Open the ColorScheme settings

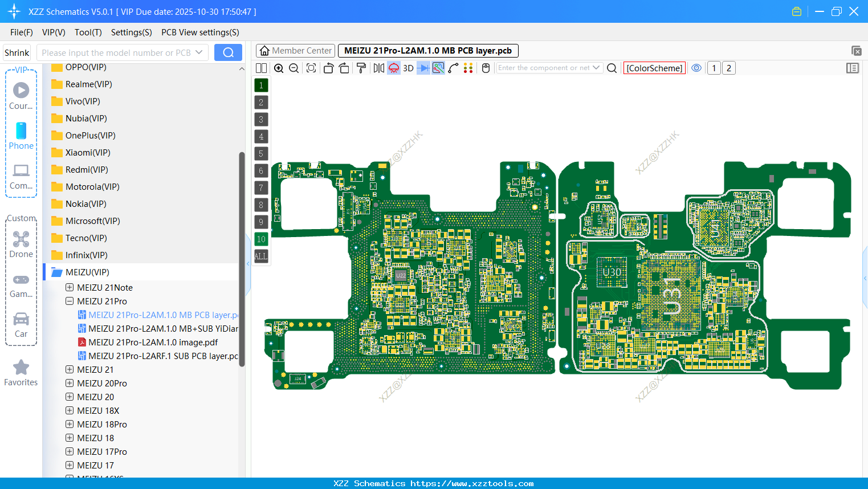[654, 68]
